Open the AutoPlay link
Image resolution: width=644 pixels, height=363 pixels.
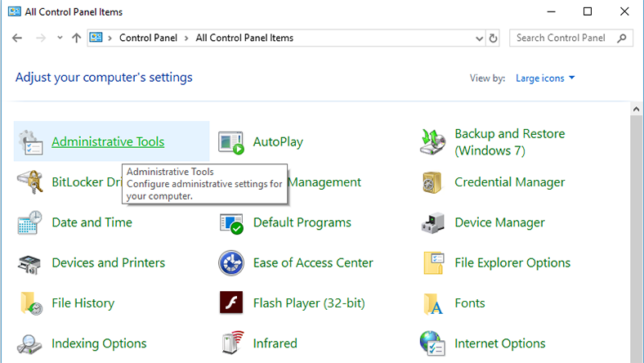click(278, 141)
